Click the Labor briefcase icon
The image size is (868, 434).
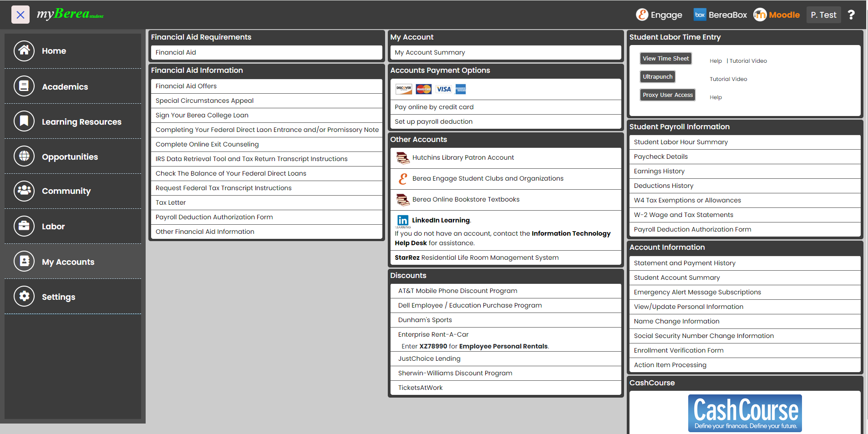(x=24, y=226)
